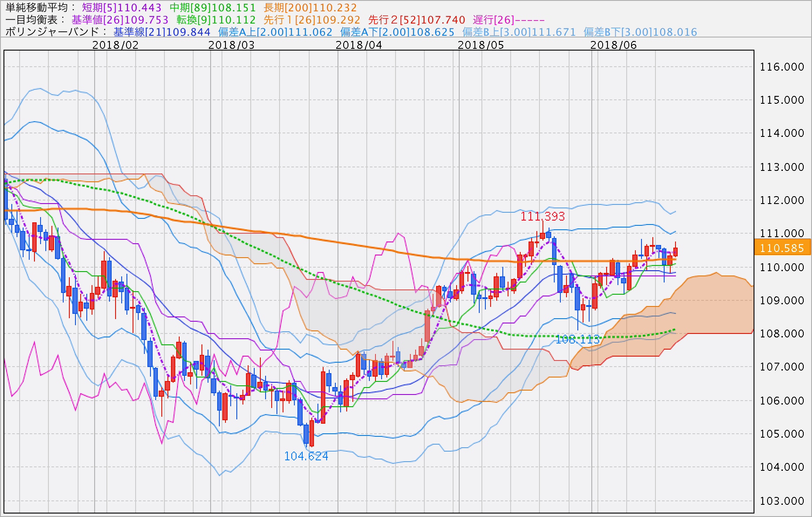Click the 111.393 high price label

(542, 216)
